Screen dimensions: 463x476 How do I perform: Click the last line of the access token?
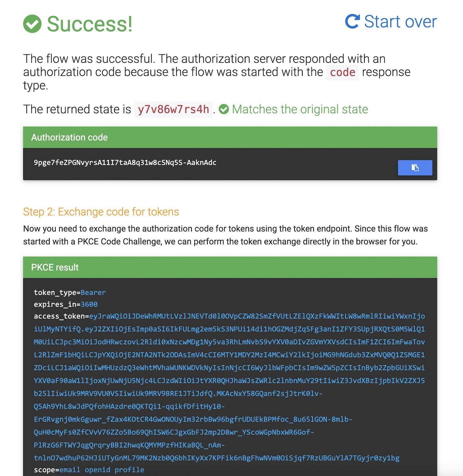(217, 458)
